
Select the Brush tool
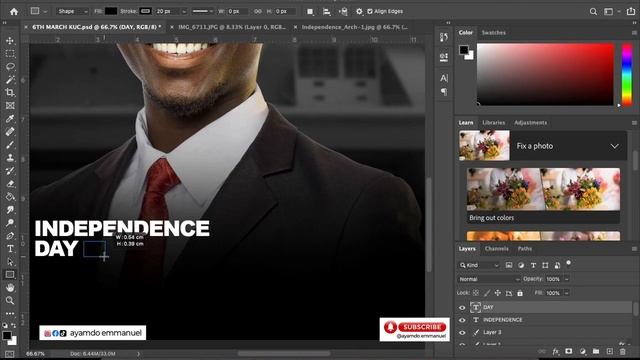10,145
